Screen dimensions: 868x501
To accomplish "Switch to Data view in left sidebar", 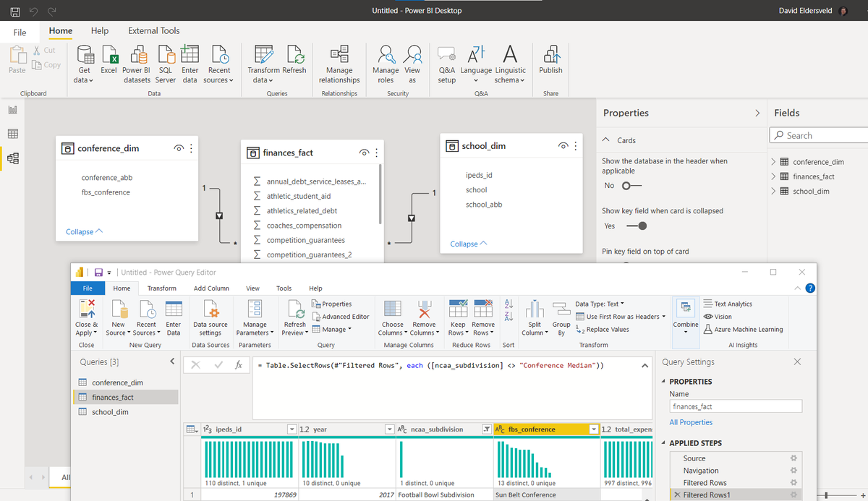I will pyautogui.click(x=12, y=134).
